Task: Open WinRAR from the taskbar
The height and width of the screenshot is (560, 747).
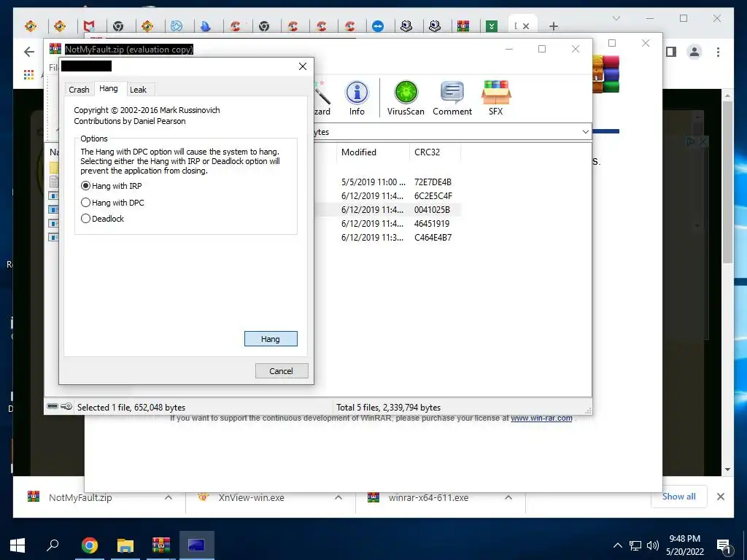Action: [161, 545]
